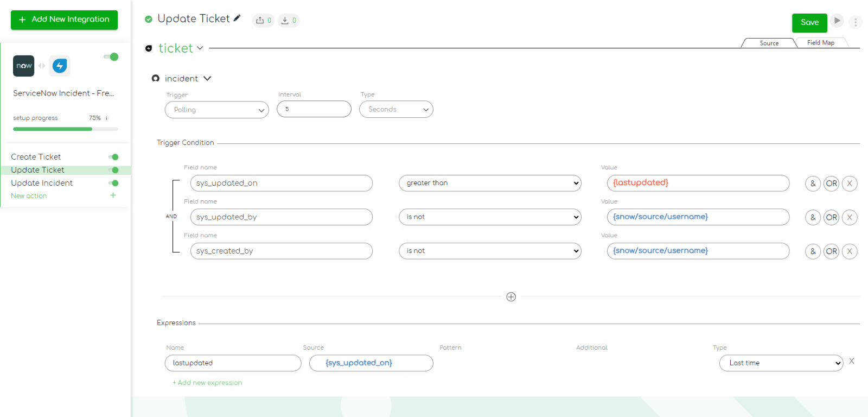Select Create Ticket in sidebar
The width and height of the screenshot is (868, 417).
point(36,157)
